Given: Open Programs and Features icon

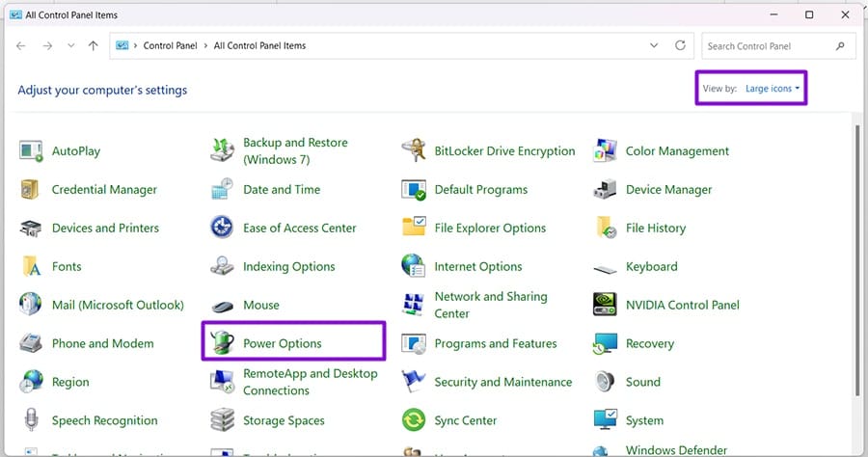Looking at the screenshot, I should [x=414, y=343].
